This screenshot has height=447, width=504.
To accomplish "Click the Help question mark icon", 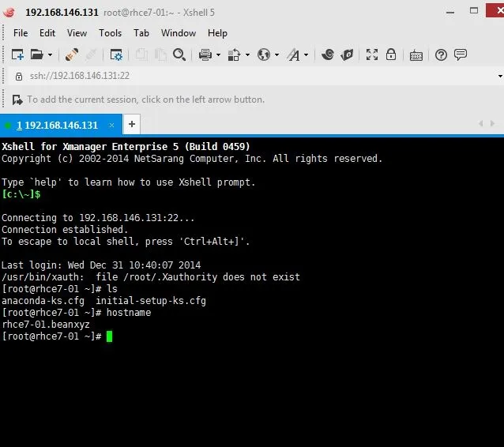I will (x=441, y=55).
